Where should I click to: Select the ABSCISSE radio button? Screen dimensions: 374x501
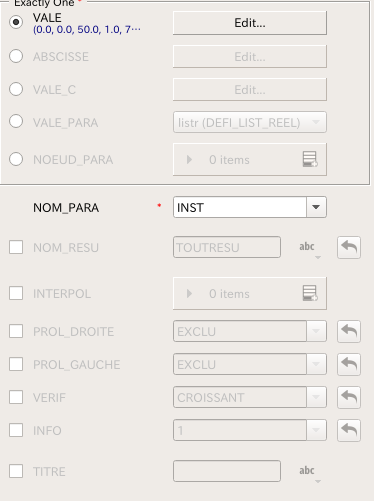coord(16,56)
